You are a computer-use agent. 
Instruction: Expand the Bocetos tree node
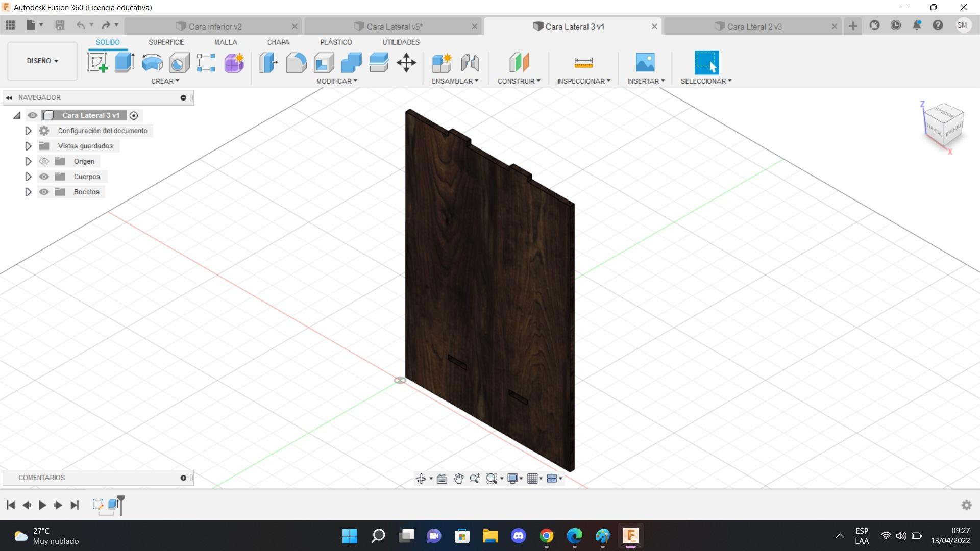tap(28, 192)
